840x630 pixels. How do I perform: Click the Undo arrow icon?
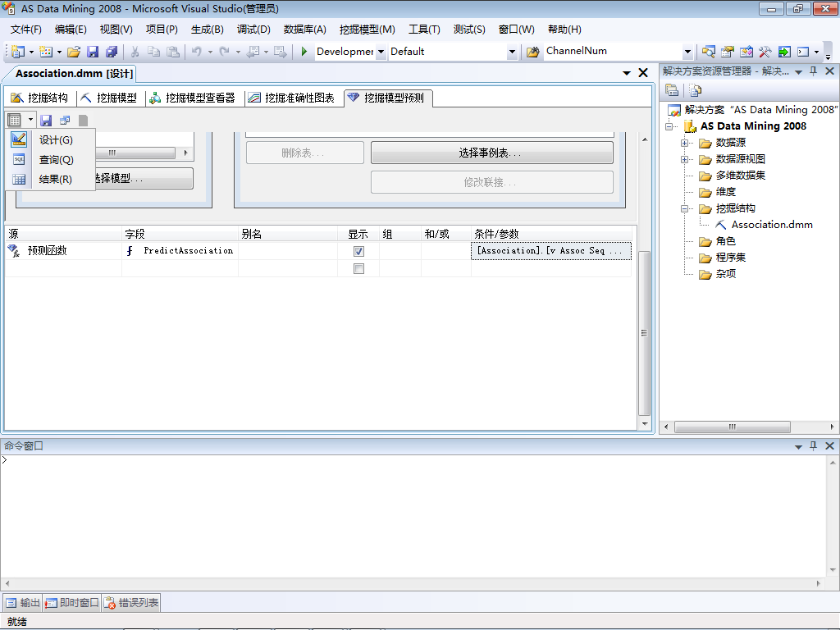(x=197, y=52)
